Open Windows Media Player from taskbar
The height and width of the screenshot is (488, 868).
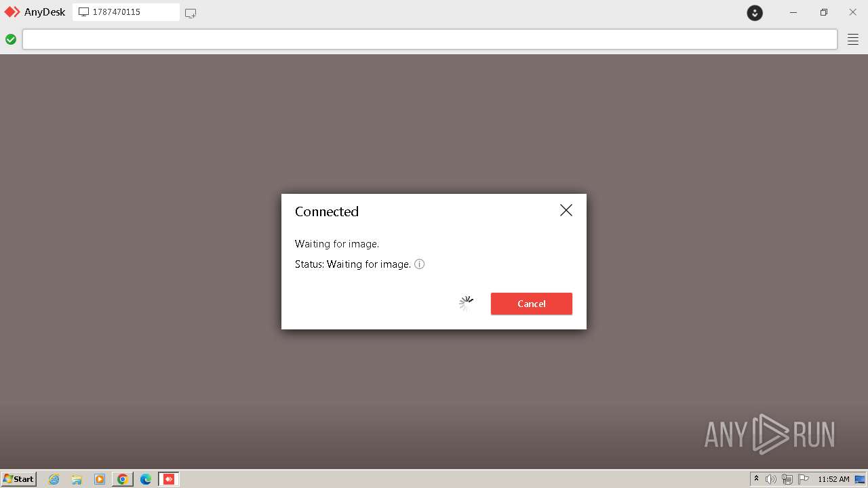100,479
